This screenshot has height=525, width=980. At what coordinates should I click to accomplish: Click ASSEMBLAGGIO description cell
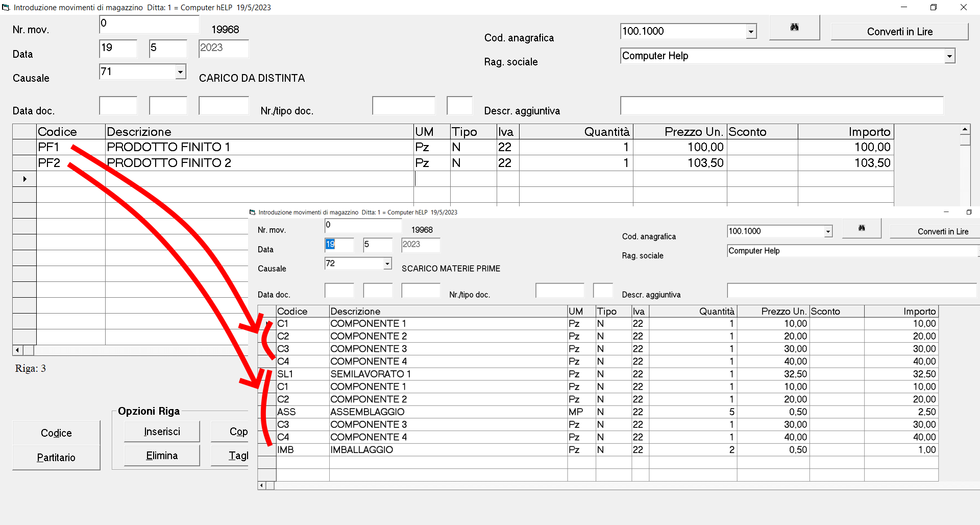coord(448,412)
